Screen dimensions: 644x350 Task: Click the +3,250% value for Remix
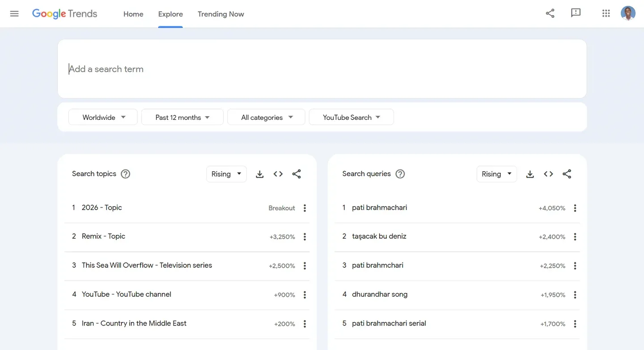pyautogui.click(x=282, y=237)
